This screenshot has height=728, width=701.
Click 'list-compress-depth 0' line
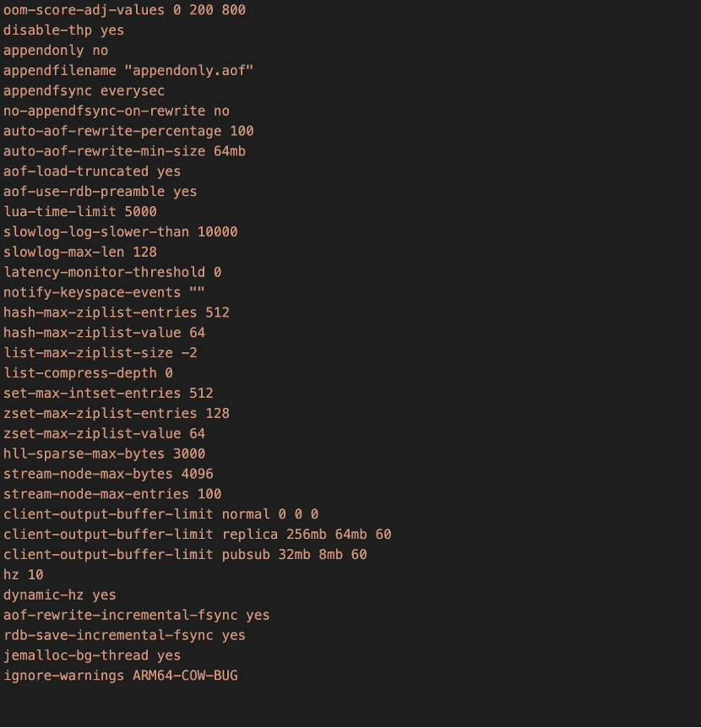[x=88, y=373]
